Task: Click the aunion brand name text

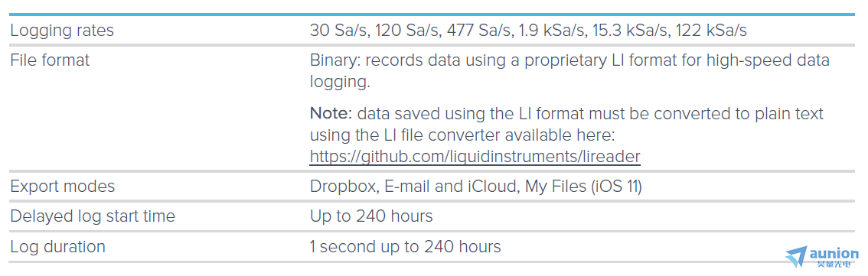Action: (x=834, y=254)
